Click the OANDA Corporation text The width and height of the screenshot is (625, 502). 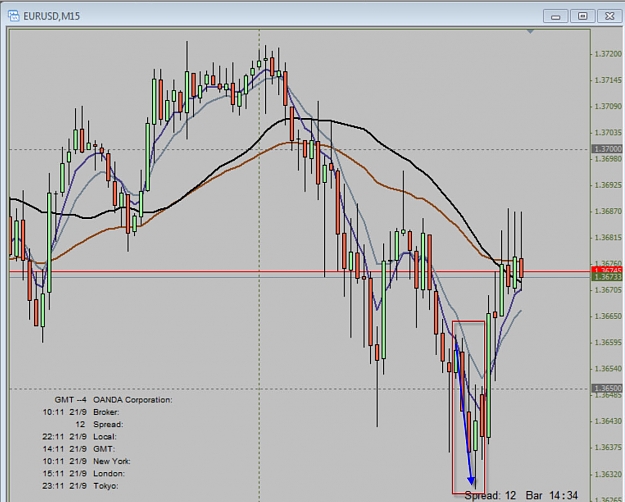click(133, 400)
